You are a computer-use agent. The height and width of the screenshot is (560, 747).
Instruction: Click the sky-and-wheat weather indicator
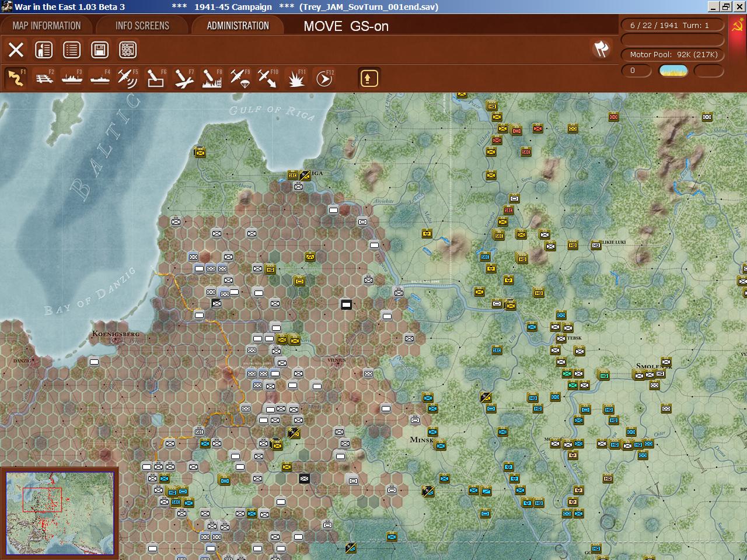pos(673,71)
